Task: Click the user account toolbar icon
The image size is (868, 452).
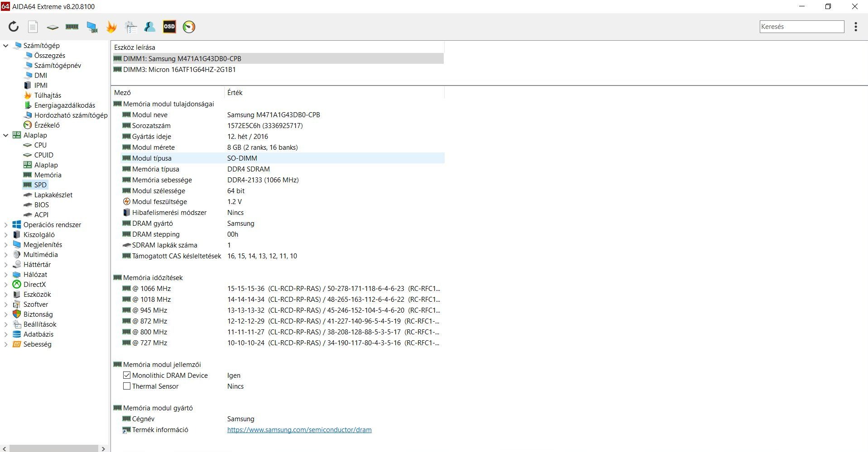Action: tap(150, 27)
